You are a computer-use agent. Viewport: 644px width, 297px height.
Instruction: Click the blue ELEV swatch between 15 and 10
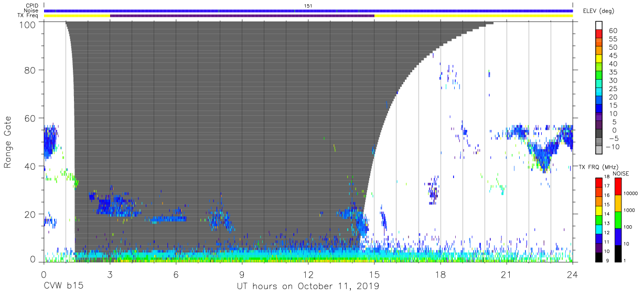pos(600,109)
